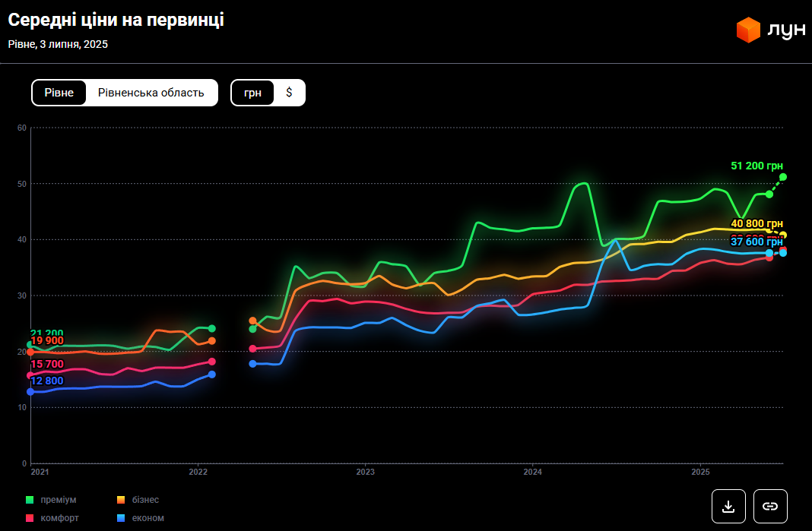Image resolution: width=812 pixels, height=531 pixels.
Task: Click the 40 800 грн business label
Action: tap(756, 223)
